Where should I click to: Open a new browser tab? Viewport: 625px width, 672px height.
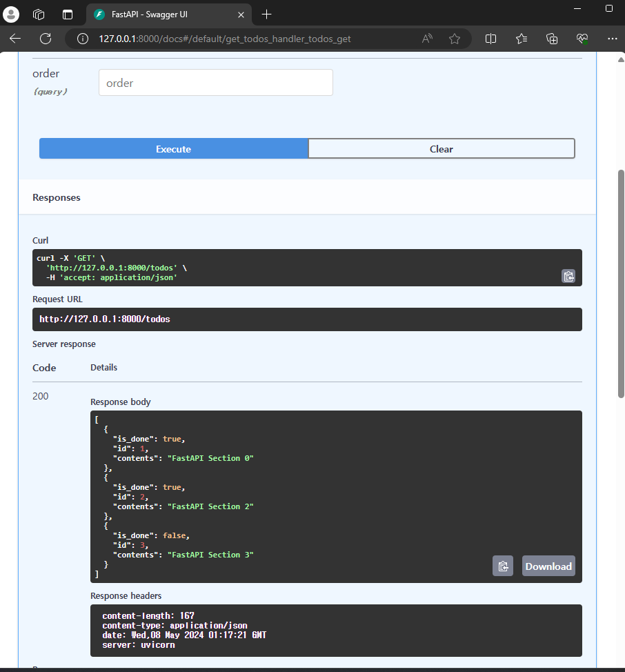266,14
